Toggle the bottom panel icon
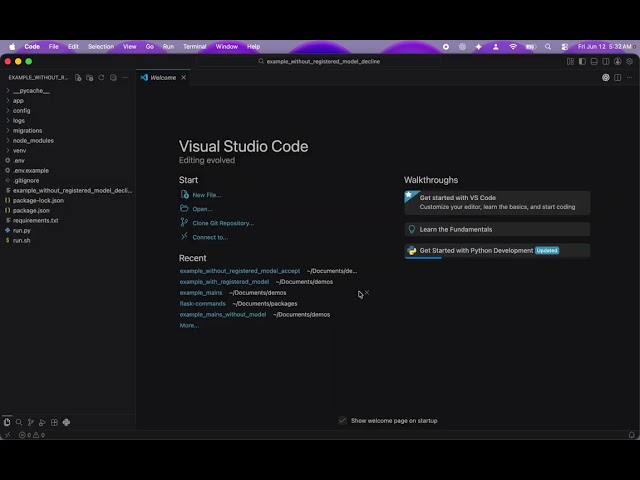The width and height of the screenshot is (640, 480). pos(594,61)
